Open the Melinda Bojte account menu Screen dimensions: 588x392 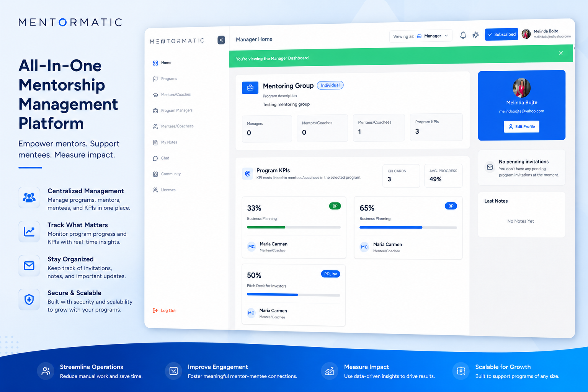click(546, 34)
